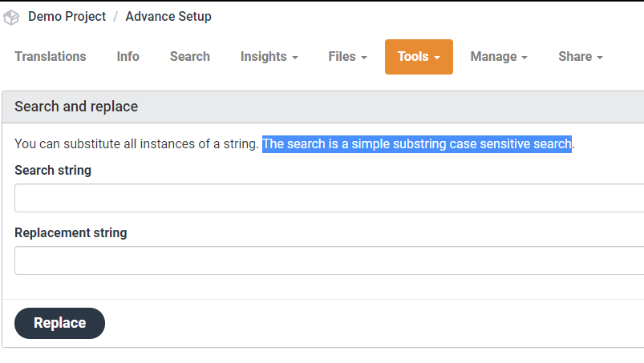This screenshot has width=644, height=363.
Task: Click the 'You can substitute all instances' text
Action: click(136, 144)
